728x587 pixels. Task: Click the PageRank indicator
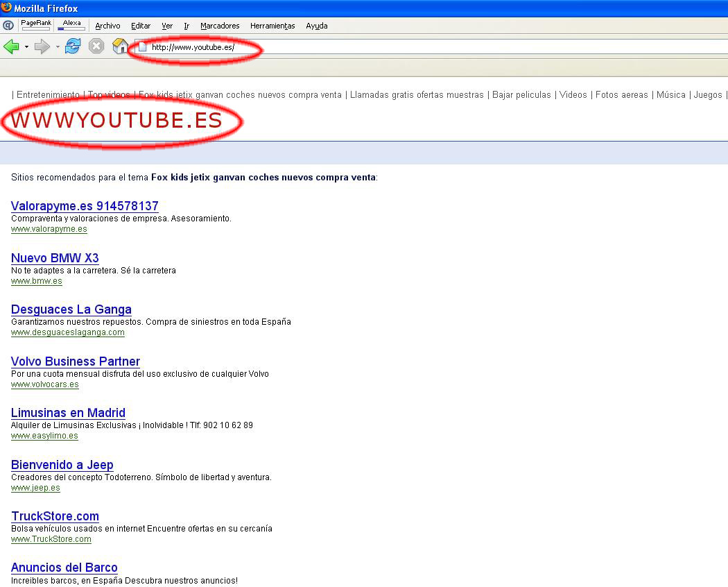(x=35, y=25)
